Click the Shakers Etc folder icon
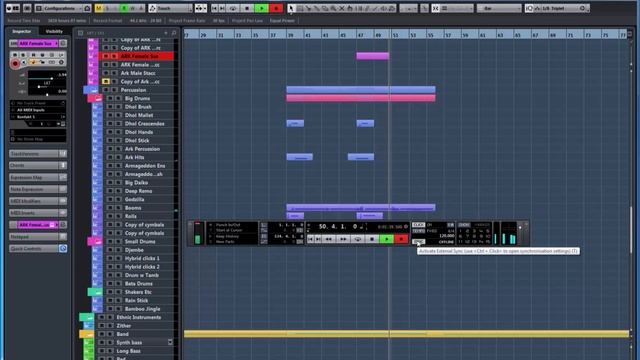Image resolution: width=640 pixels, height=360 pixels. coord(95,292)
